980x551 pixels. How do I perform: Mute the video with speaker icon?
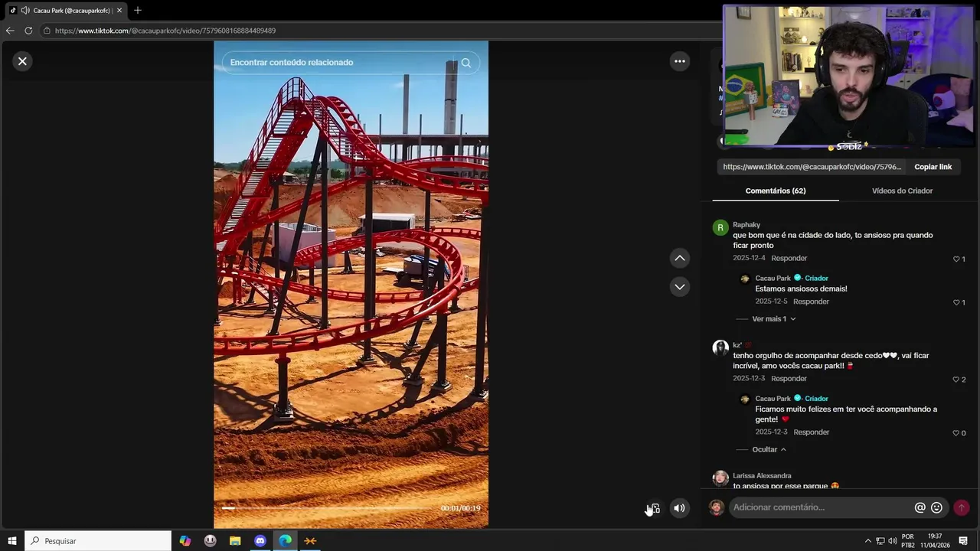click(679, 508)
